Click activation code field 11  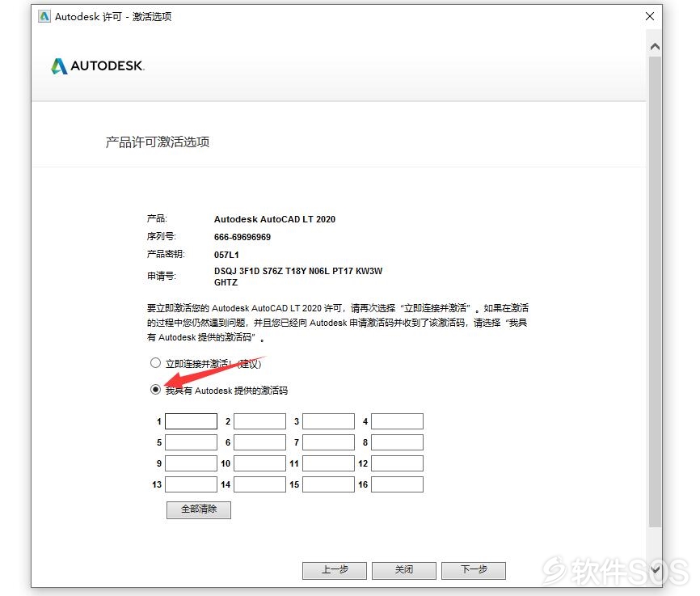point(328,463)
